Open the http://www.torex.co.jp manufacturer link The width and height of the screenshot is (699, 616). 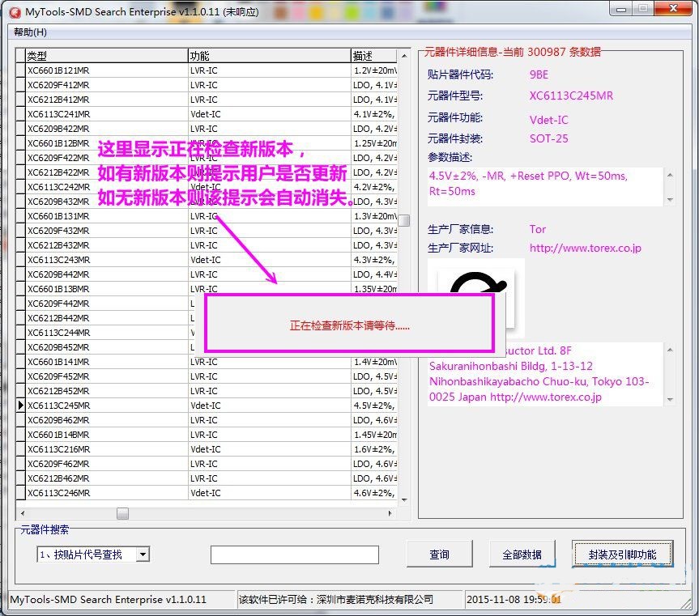coord(586,248)
